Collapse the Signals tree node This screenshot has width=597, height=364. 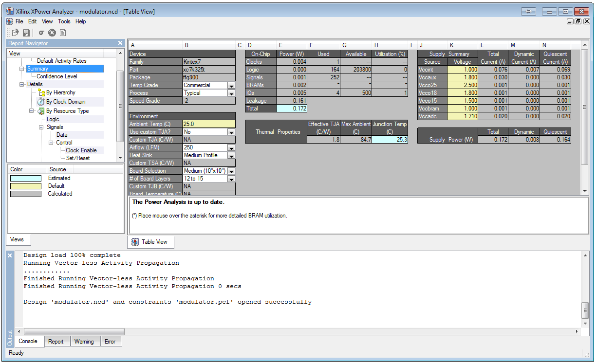[x=41, y=127]
